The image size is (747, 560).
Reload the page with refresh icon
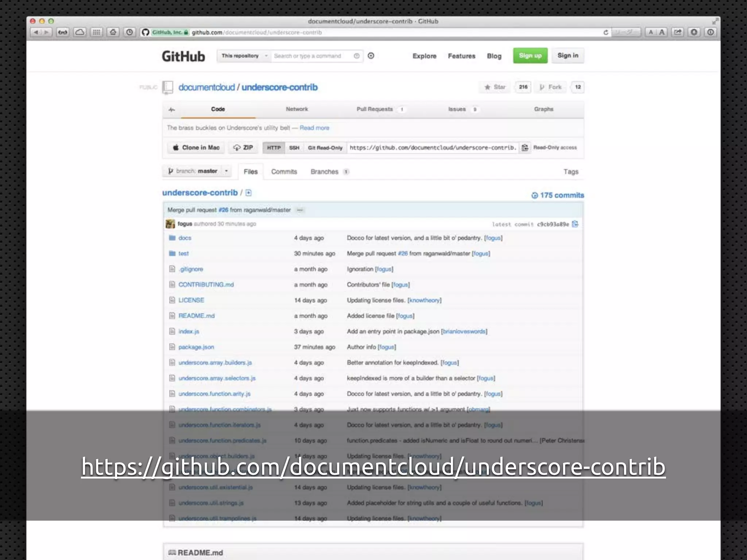pyautogui.click(x=605, y=32)
